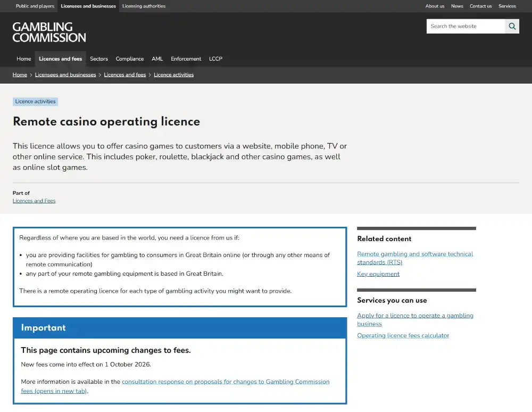Screen dimensions: 532x412
Task: Select Licensees and businesses top tab
Action: tap(88, 6)
